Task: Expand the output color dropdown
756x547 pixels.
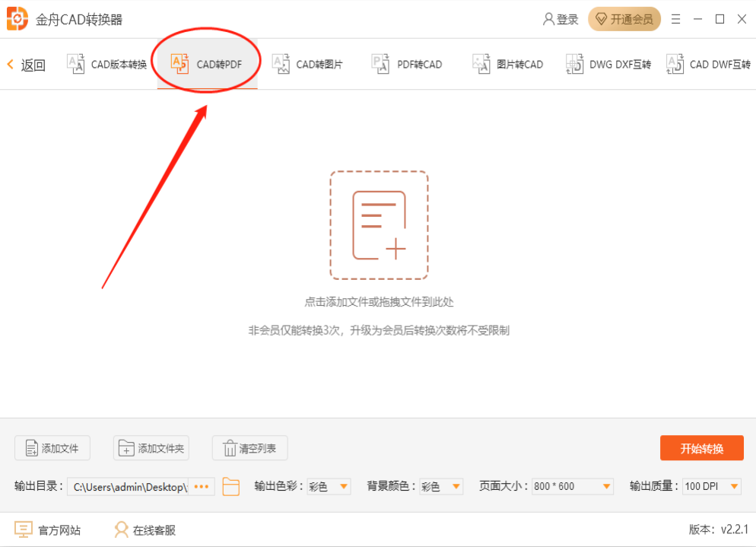Action: click(x=329, y=487)
